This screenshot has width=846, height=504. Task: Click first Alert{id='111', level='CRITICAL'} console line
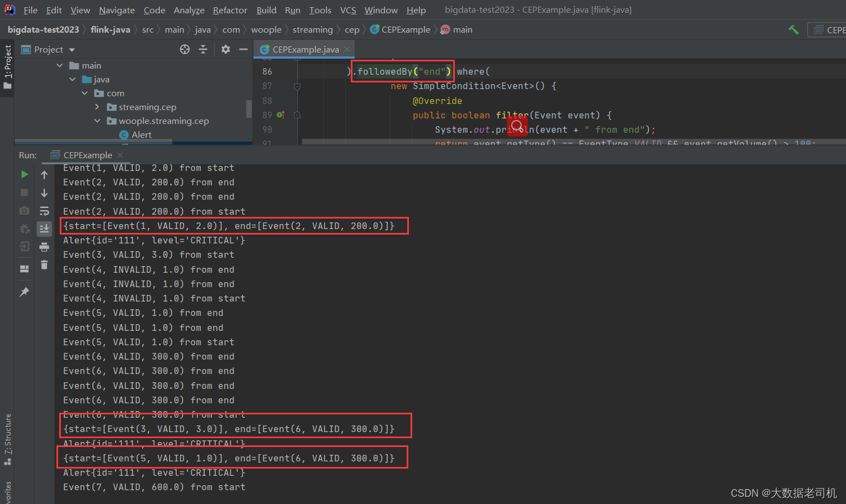[x=154, y=240]
